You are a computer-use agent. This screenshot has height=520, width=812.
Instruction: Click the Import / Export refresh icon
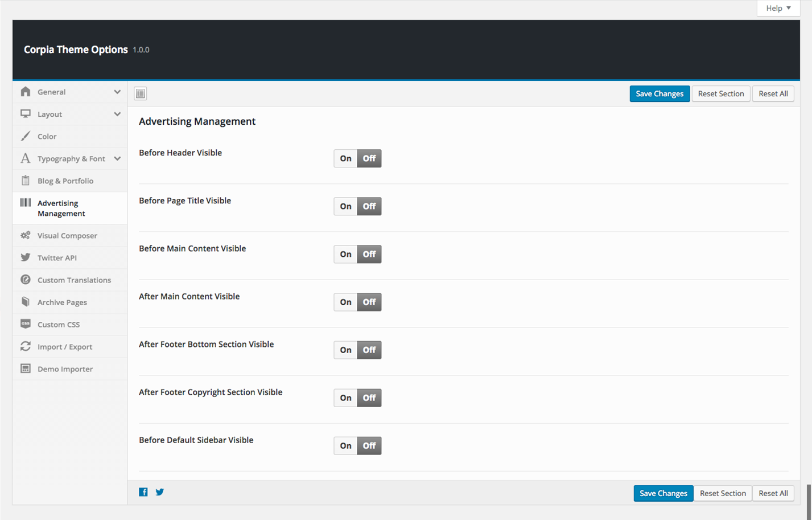(26, 346)
